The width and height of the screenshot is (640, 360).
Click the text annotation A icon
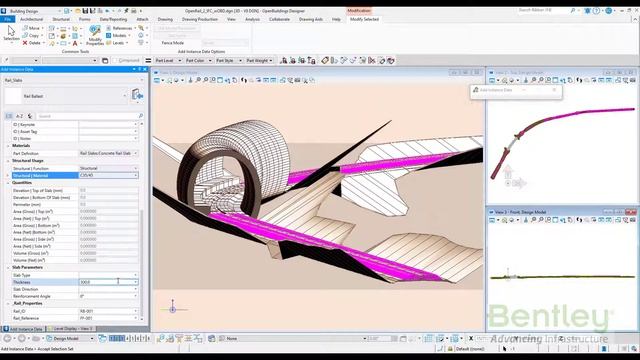click(75, 43)
